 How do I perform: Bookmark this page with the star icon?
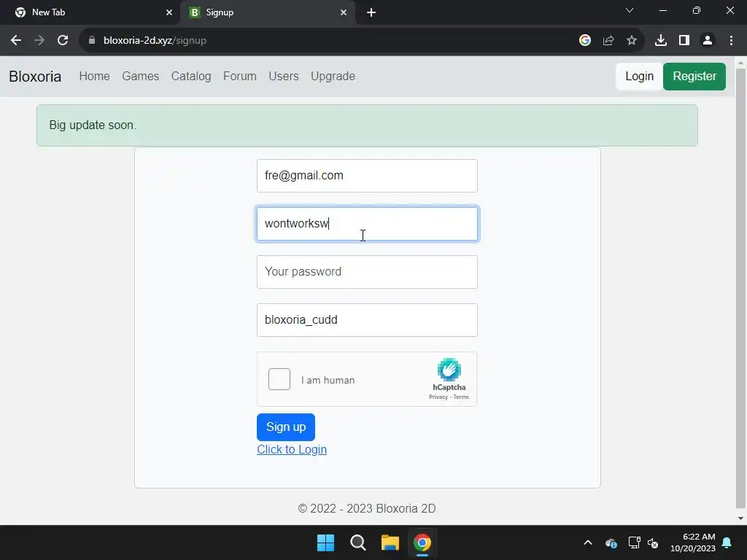tap(632, 41)
